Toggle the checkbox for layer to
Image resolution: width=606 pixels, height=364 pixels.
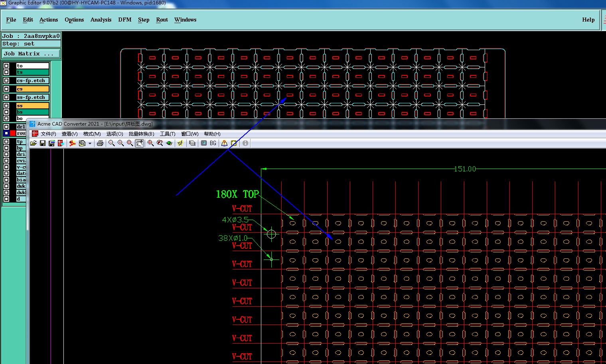6,66
